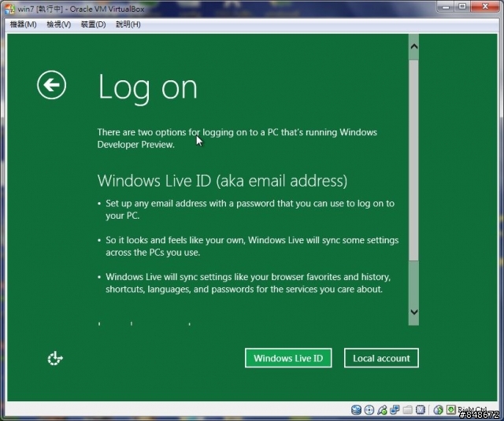Click the hard disk activity indicator

[356, 410]
